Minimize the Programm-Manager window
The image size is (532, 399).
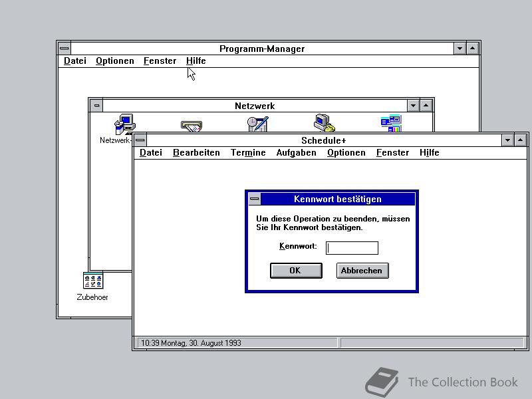click(x=460, y=49)
